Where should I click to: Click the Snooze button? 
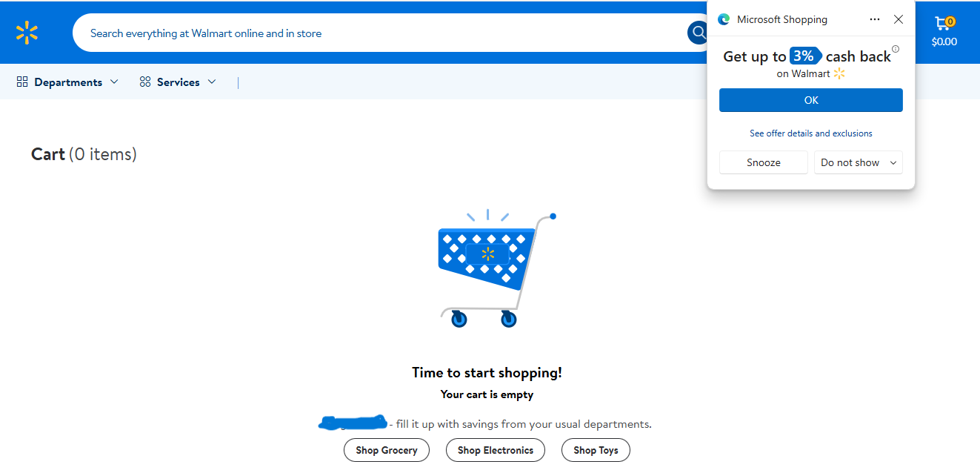pos(763,162)
